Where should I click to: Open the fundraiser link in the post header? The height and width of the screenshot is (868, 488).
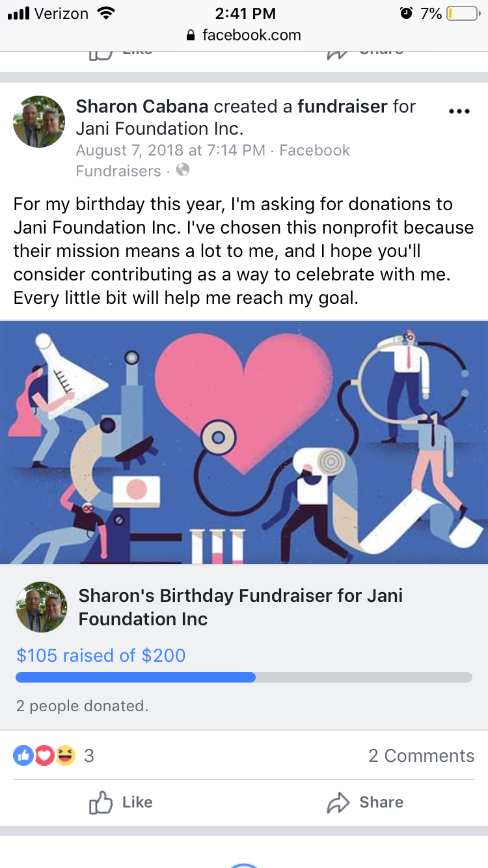coord(343,106)
